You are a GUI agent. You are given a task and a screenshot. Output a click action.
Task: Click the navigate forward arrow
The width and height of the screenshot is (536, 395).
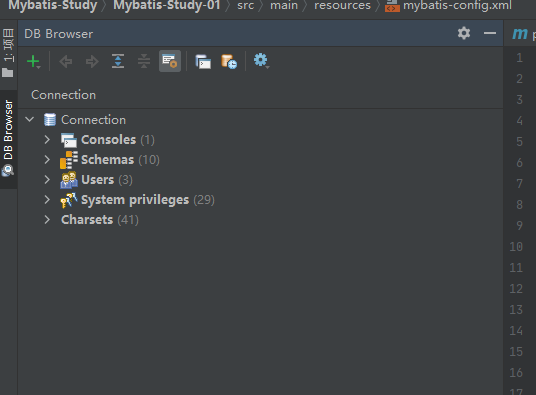[x=92, y=62]
